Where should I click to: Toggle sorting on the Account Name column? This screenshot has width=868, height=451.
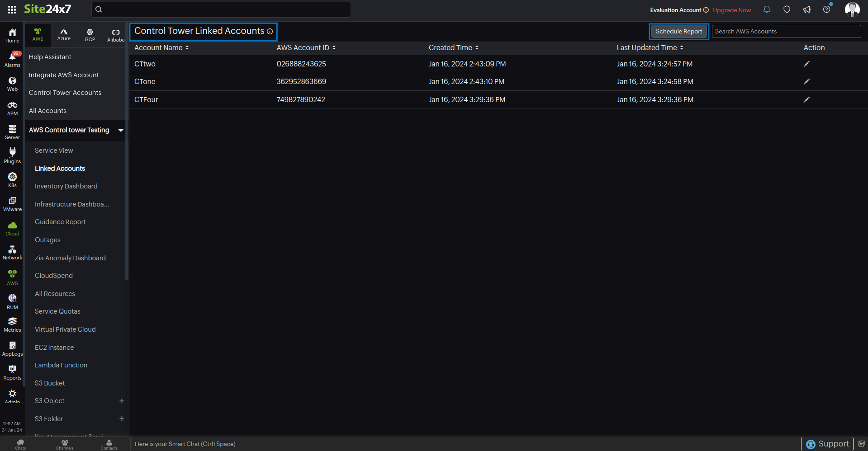click(x=187, y=47)
